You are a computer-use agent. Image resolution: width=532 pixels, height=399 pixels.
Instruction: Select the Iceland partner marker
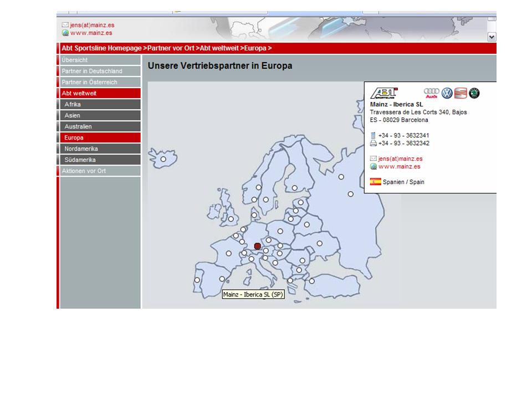[163, 159]
